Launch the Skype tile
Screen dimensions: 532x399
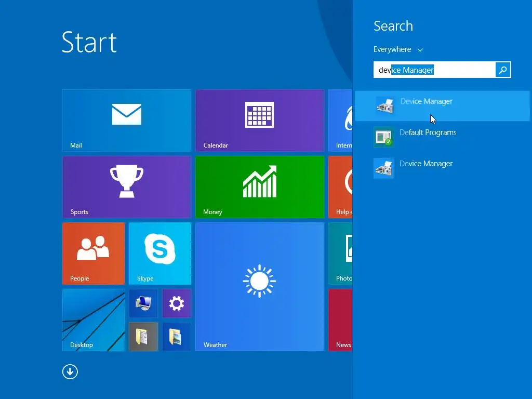pyautogui.click(x=160, y=254)
